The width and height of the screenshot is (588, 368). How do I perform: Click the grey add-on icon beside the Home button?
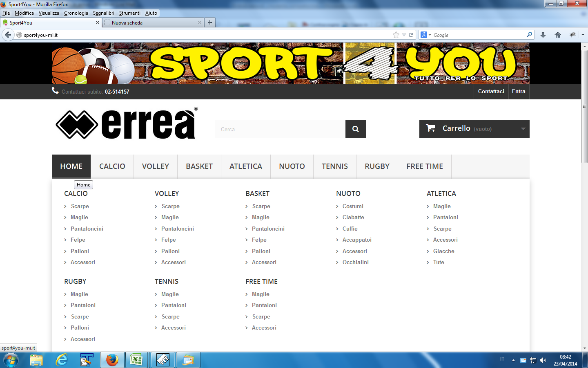click(572, 35)
